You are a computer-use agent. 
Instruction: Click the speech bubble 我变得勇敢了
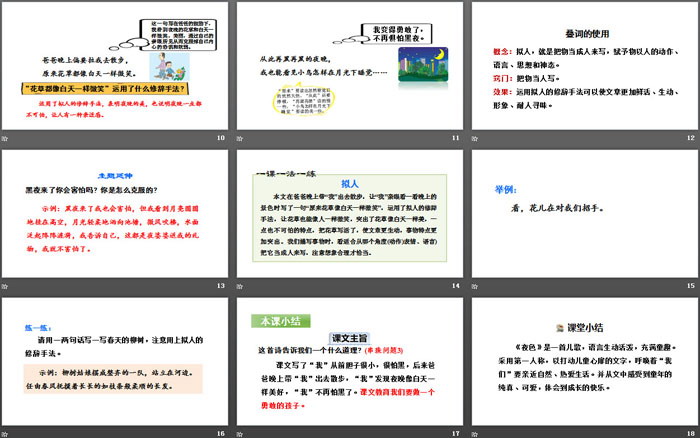[397, 34]
